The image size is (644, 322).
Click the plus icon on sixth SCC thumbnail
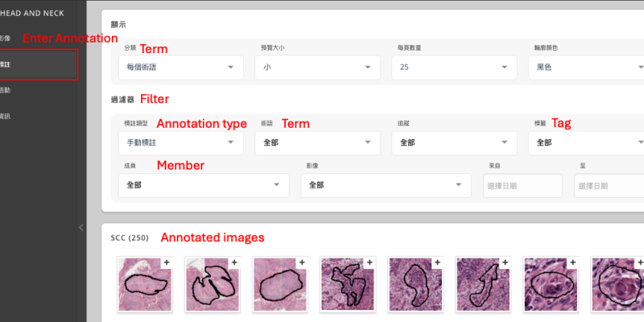tap(505, 262)
